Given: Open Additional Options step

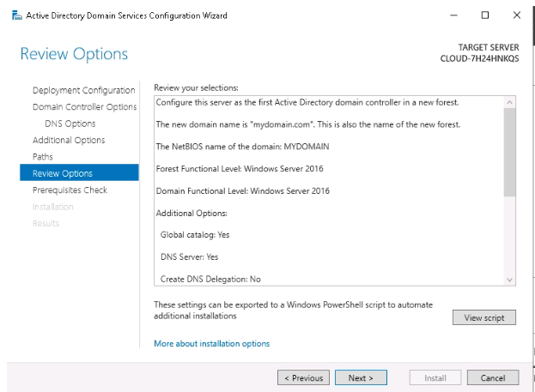Looking at the screenshot, I should point(69,140).
